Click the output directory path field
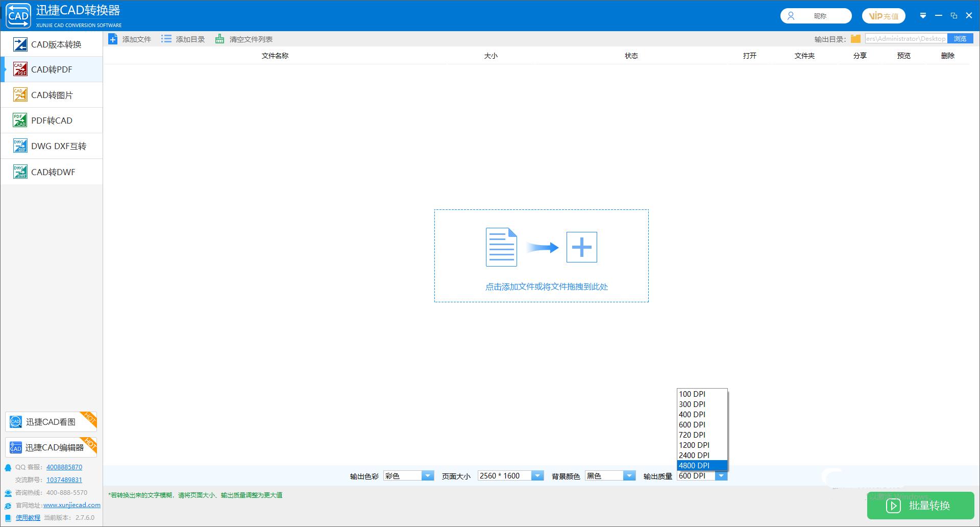 pyautogui.click(x=905, y=39)
